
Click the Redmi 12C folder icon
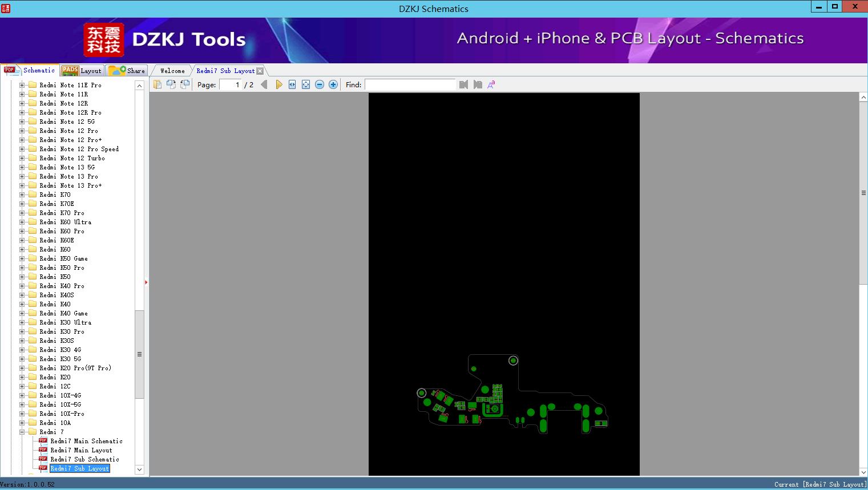click(33, 386)
